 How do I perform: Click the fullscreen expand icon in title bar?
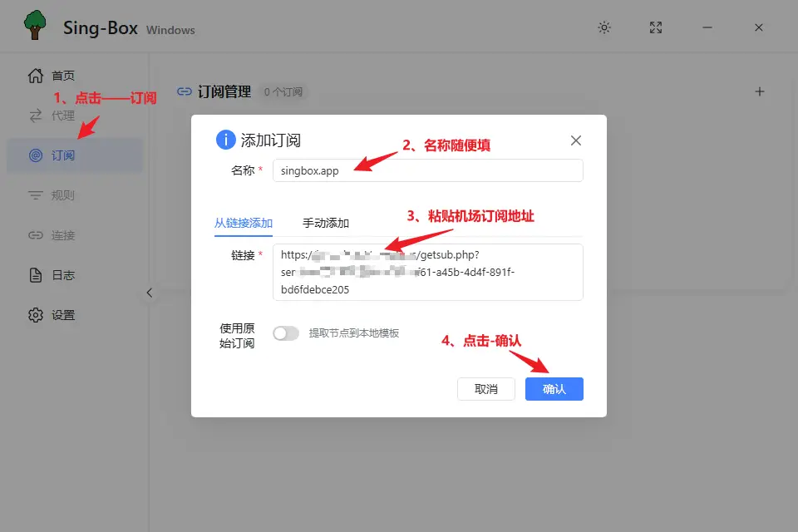[657, 27]
